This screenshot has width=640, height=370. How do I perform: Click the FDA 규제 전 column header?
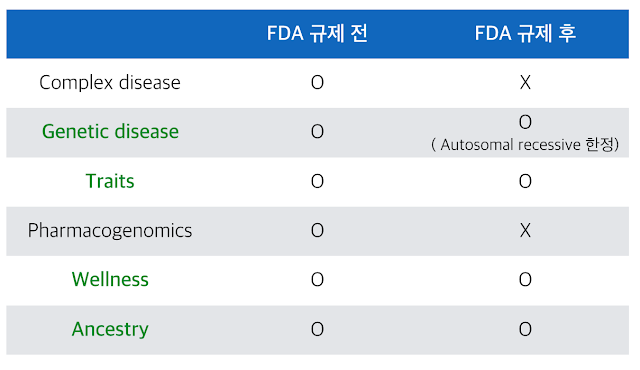pyautogui.click(x=317, y=33)
